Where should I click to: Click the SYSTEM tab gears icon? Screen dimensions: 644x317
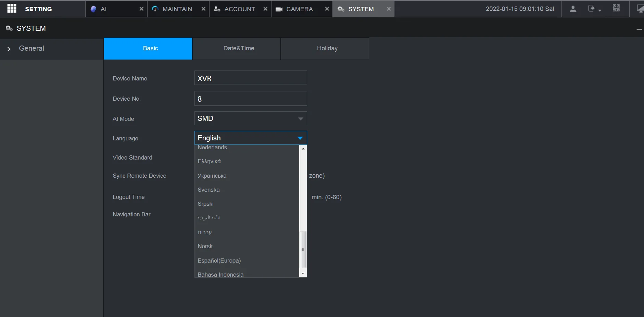(341, 9)
